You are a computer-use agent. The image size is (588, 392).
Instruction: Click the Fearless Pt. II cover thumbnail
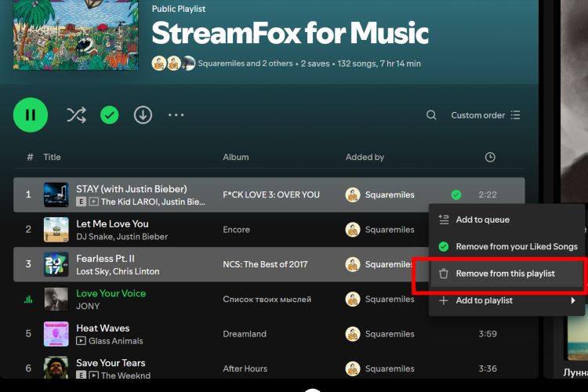coord(56,264)
